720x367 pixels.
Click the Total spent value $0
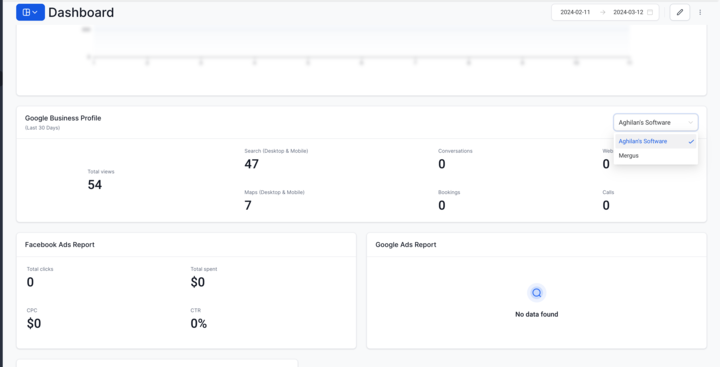[198, 282]
